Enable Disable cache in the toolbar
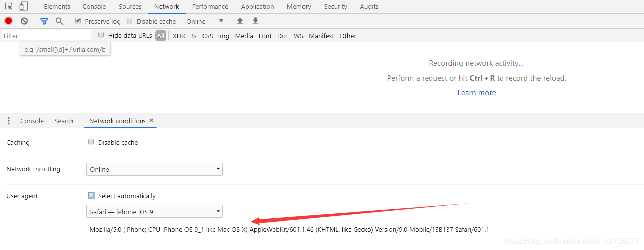This screenshot has width=644, height=250. coord(130,21)
